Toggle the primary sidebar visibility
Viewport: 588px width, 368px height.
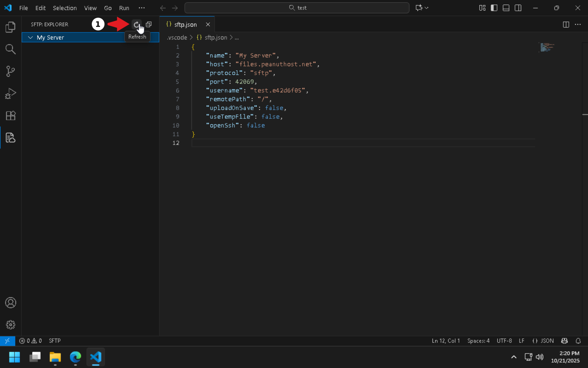[494, 8]
